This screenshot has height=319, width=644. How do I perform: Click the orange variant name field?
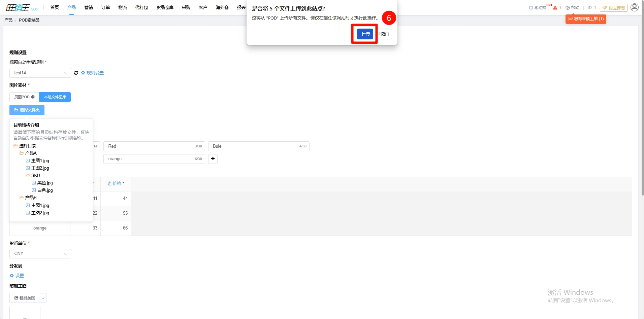tap(150, 159)
